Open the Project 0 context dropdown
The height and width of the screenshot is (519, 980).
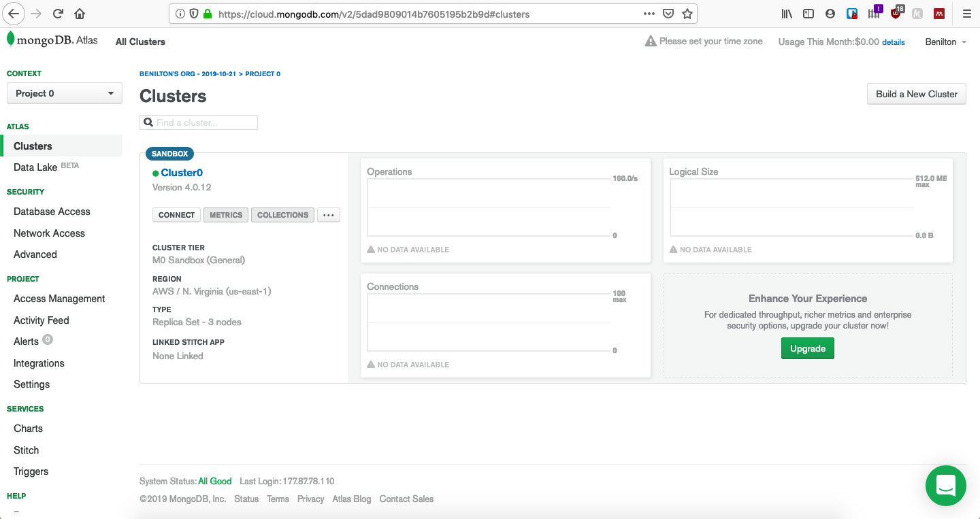pyautogui.click(x=65, y=93)
